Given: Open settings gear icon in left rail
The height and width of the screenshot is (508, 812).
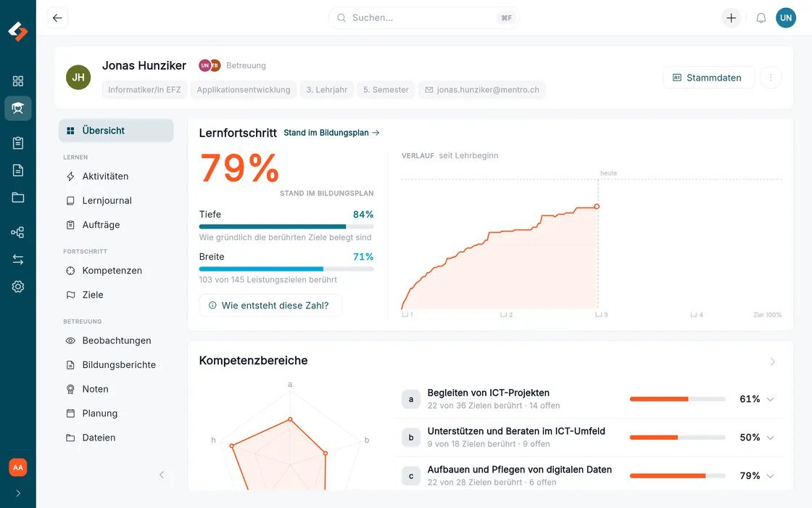Looking at the screenshot, I should click(x=17, y=287).
